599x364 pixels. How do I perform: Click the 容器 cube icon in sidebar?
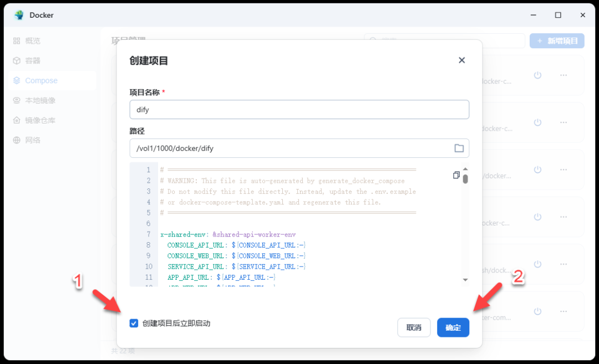(17, 61)
